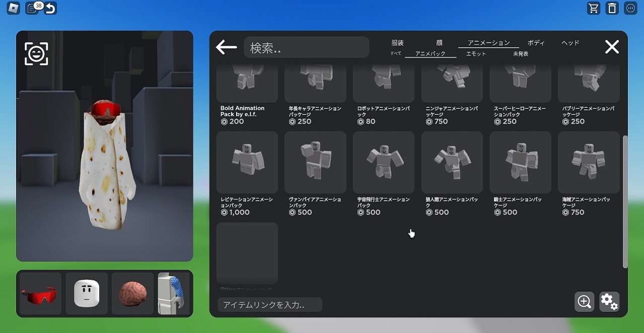The height and width of the screenshot is (333, 644).
Task: Open the 狼人間アニメーション thumbnail
Action: coord(452,162)
